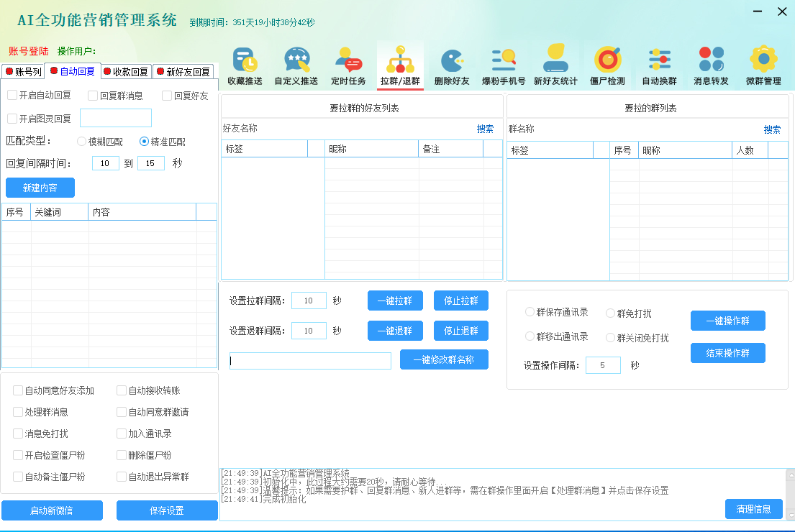The width and height of the screenshot is (795, 532).
Task: Enable 开启检查僵尸粉 checkbox
Action: pos(18,455)
